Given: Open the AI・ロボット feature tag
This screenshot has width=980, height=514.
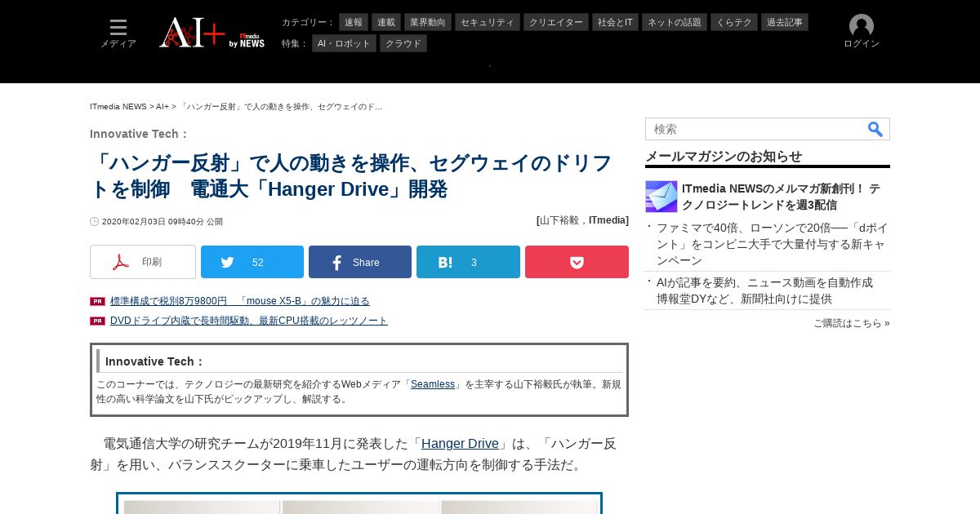Looking at the screenshot, I should point(344,43).
